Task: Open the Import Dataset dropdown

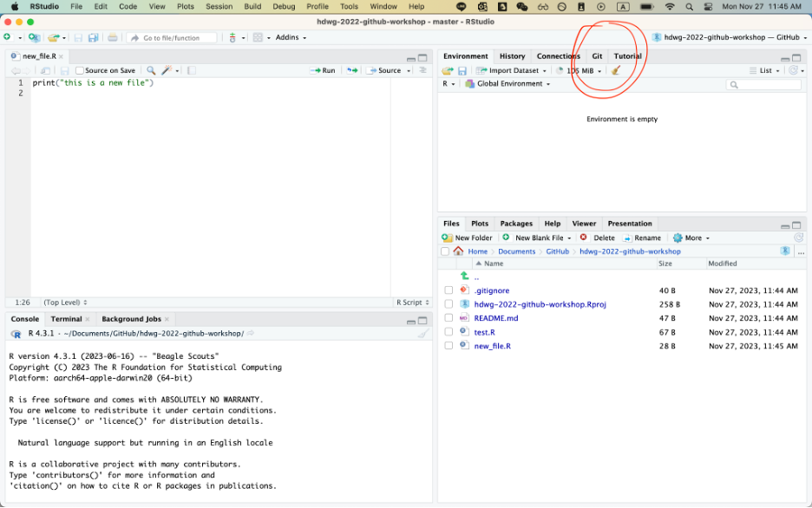Action: click(512, 70)
